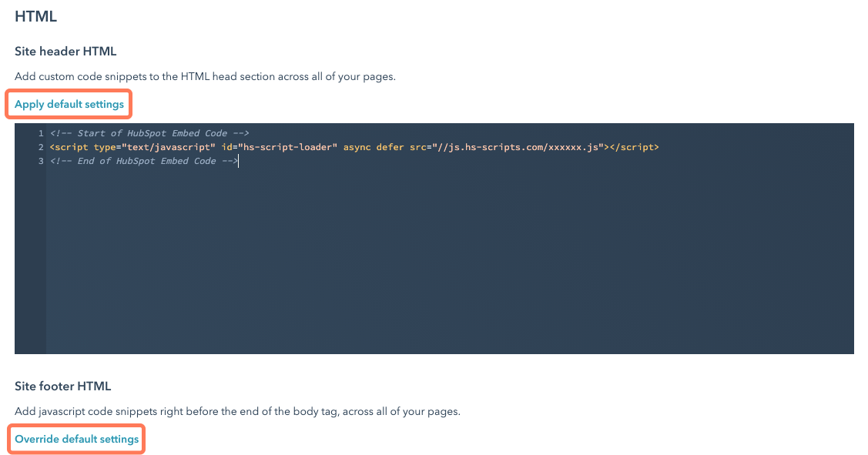Select the Start of HubSpot Embed Code comment
Viewport: 868px width, 455px height.
tap(150, 132)
